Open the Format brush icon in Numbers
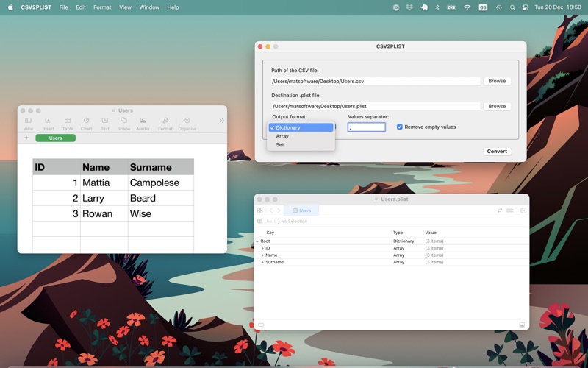Image resolution: width=588 pixels, height=368 pixels. click(165, 121)
